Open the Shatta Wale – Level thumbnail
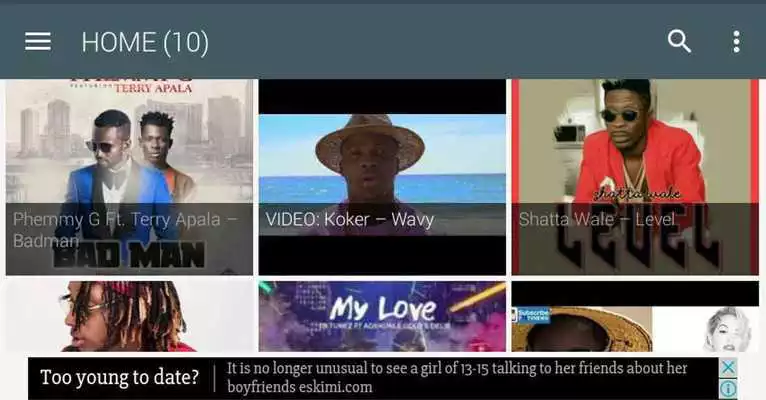Image resolution: width=766 pixels, height=400 pixels. [636, 177]
